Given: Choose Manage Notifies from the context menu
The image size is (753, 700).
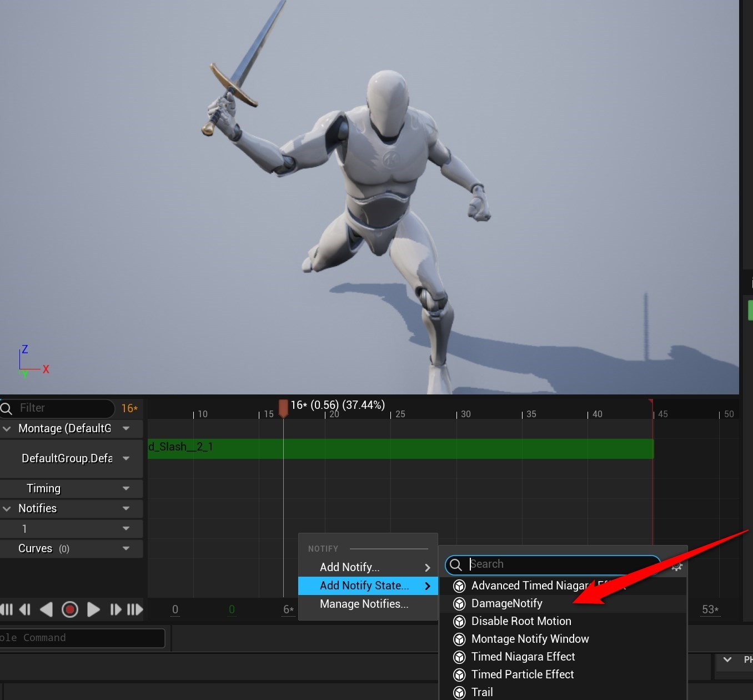Looking at the screenshot, I should pos(364,604).
